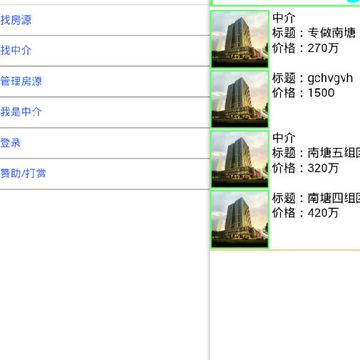The image size is (360, 360).
Task: Select price text 价格：1500
Action: (303, 93)
